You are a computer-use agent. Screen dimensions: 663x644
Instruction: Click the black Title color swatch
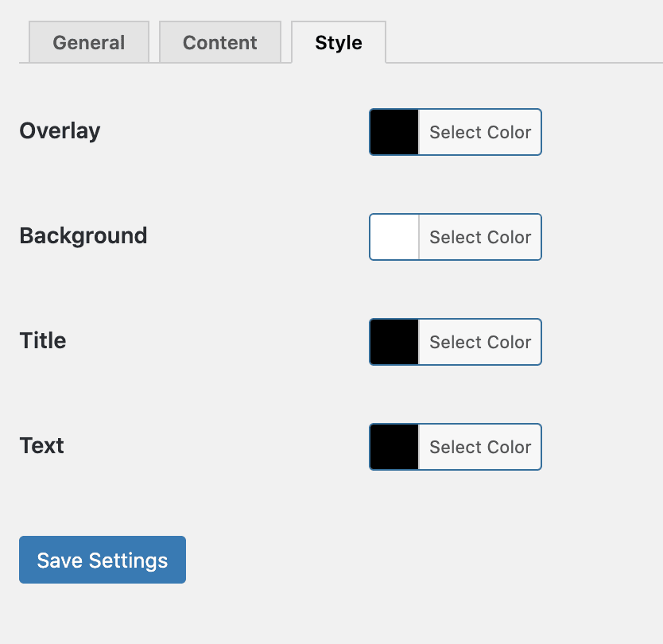394,342
